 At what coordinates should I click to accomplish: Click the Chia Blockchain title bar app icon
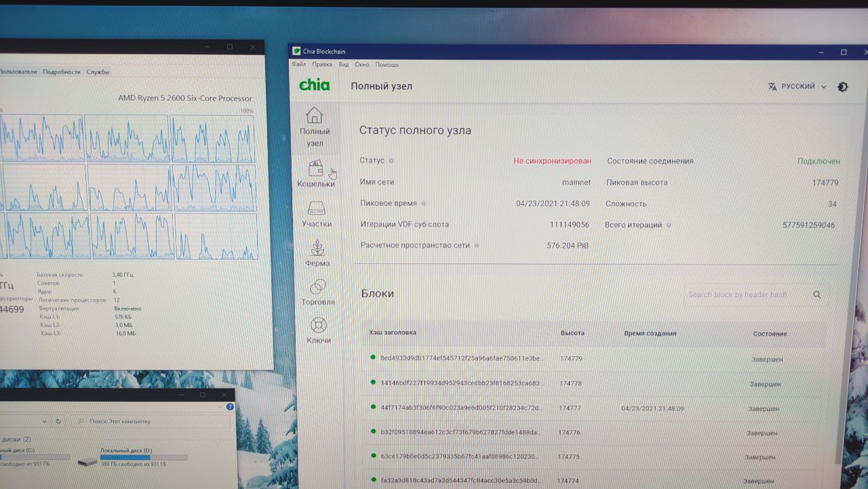click(x=296, y=52)
